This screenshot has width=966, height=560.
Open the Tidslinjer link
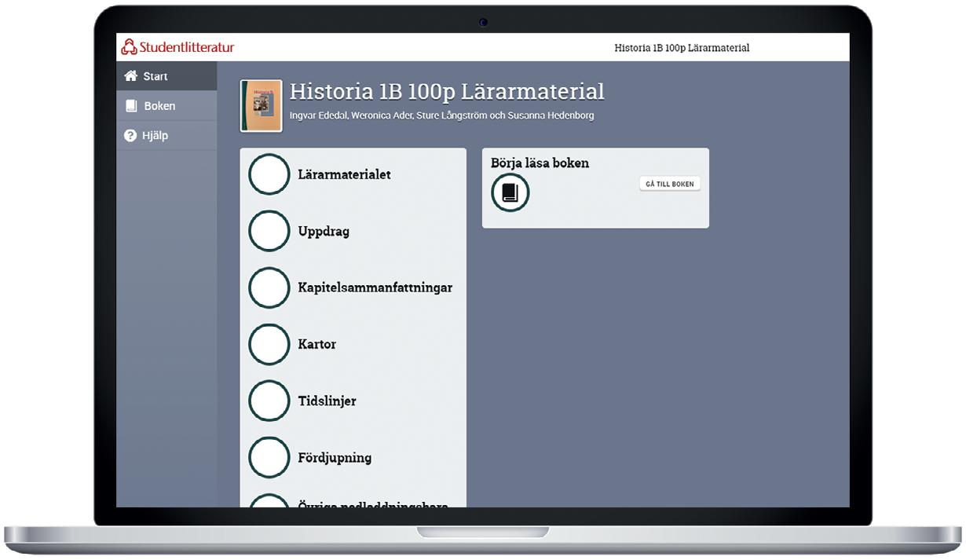(327, 401)
